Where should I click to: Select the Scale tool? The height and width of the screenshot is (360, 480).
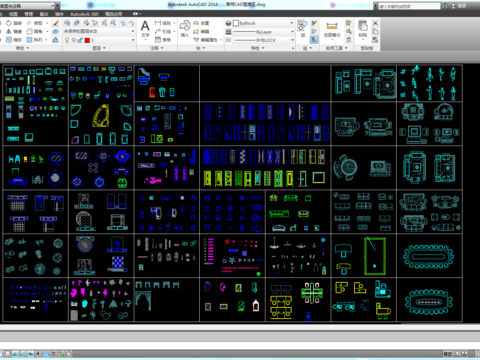coord(13,40)
